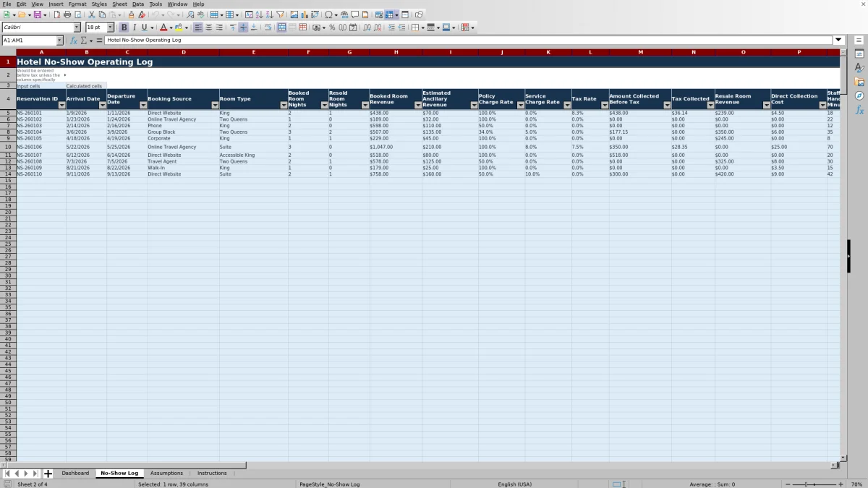Click the Clone Formatting paintbrush icon
The height and width of the screenshot is (488, 868).
click(x=131, y=14)
